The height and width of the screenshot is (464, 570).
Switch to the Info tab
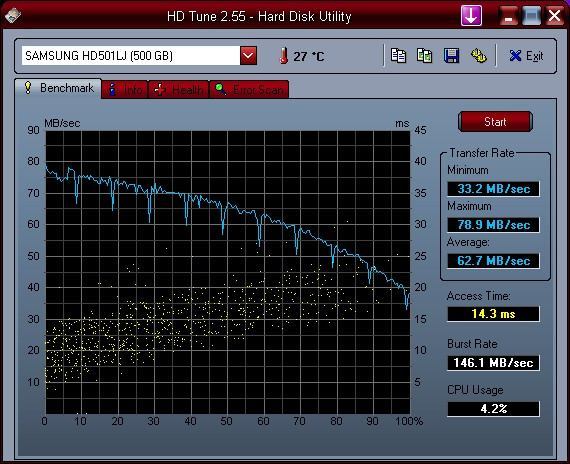[125, 89]
